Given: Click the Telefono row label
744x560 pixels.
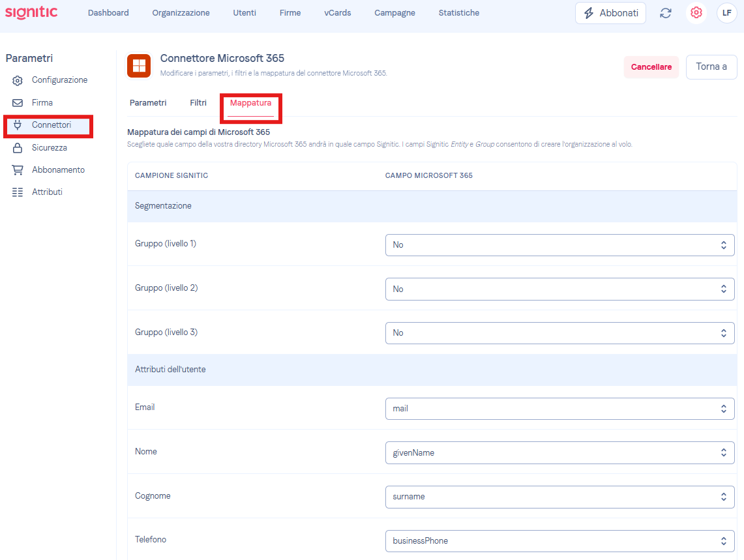Looking at the screenshot, I should (x=151, y=540).
